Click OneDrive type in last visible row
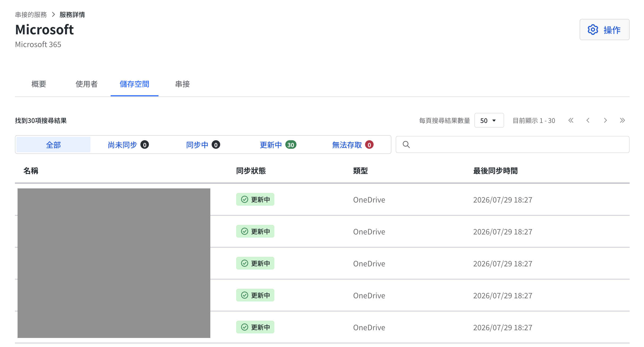Viewport: 644px width, 347px height. pos(369,327)
